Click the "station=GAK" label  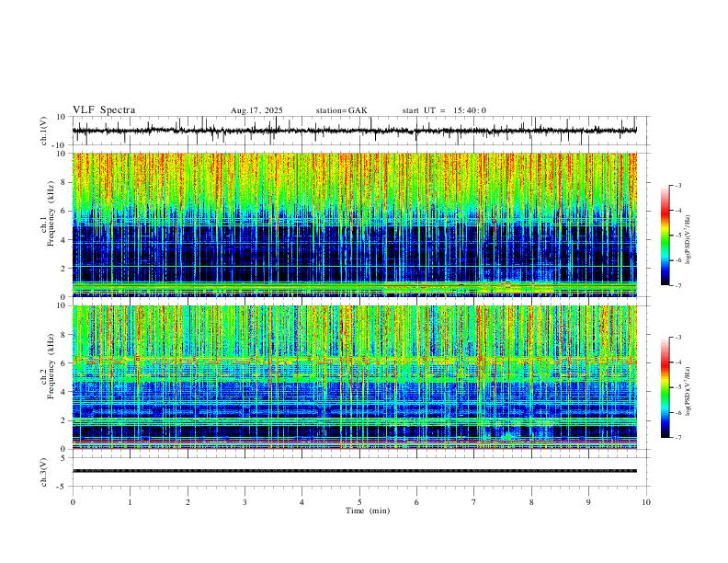[x=342, y=110]
